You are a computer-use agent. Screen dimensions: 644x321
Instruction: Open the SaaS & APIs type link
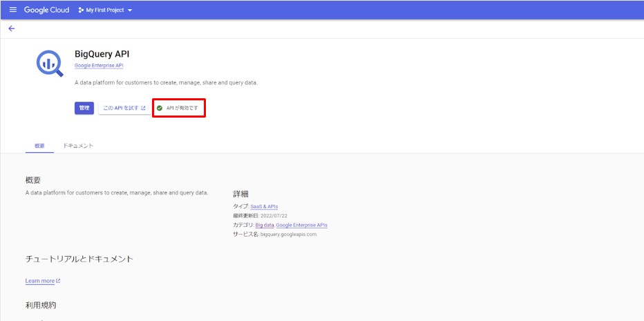pos(264,206)
